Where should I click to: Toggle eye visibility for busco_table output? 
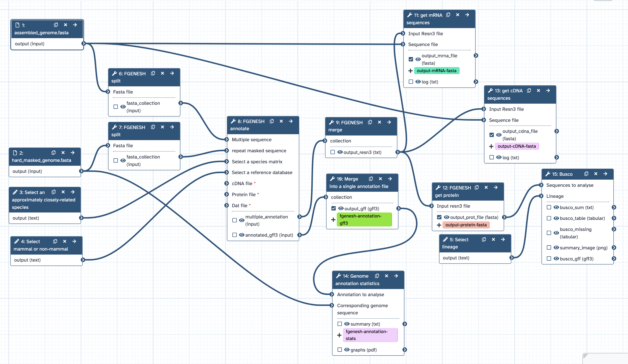tap(556, 218)
